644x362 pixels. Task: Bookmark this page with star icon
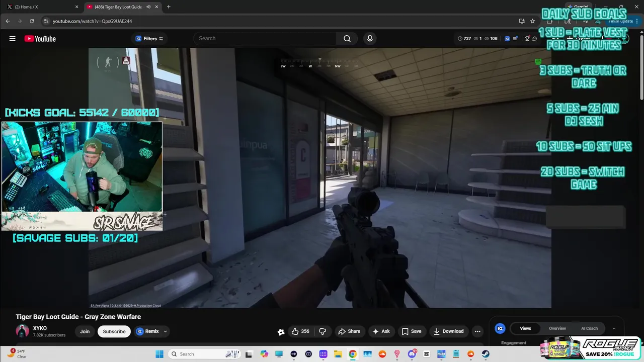pos(532,21)
